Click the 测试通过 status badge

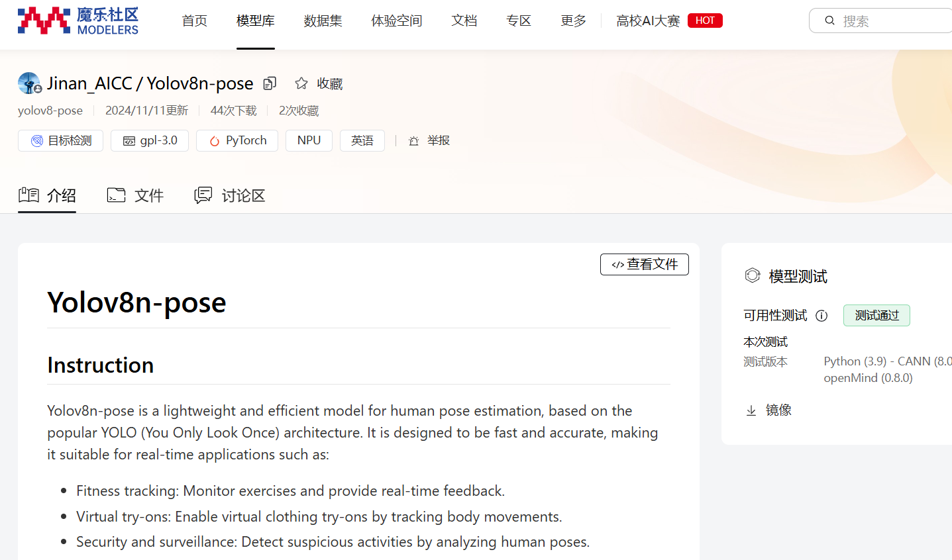coord(876,316)
